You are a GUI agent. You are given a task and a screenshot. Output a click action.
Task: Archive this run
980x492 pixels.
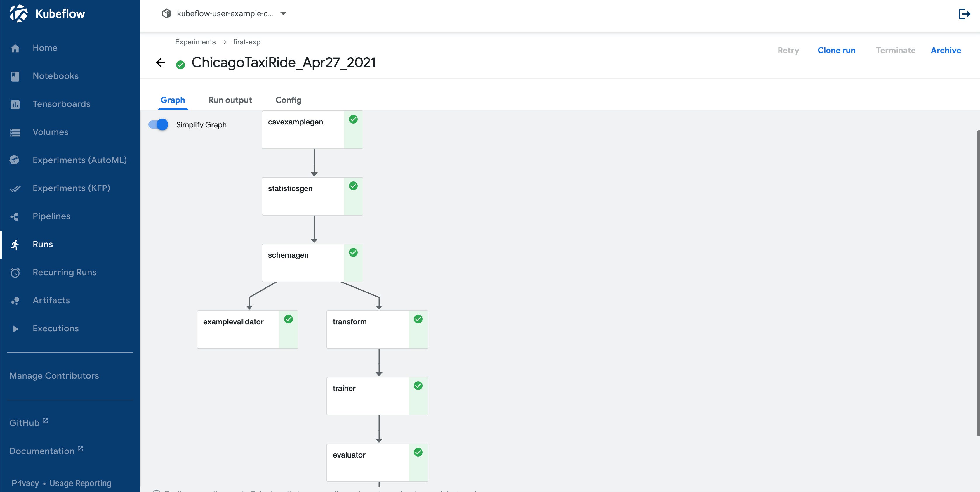(x=945, y=50)
